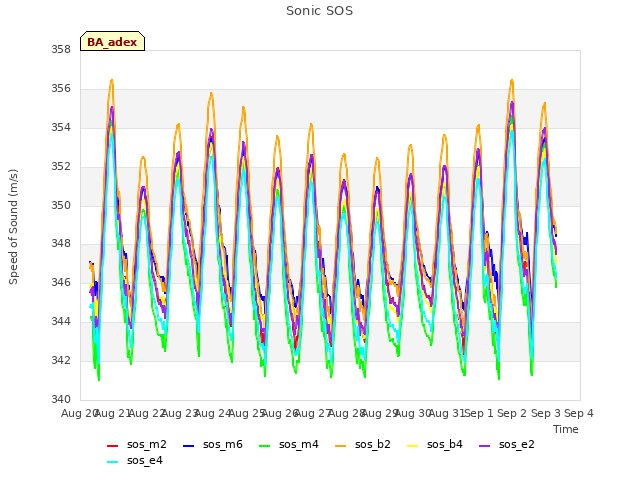Toggle the sos_e2 legend entry
The height and width of the screenshot is (480, 640).
pos(507,444)
